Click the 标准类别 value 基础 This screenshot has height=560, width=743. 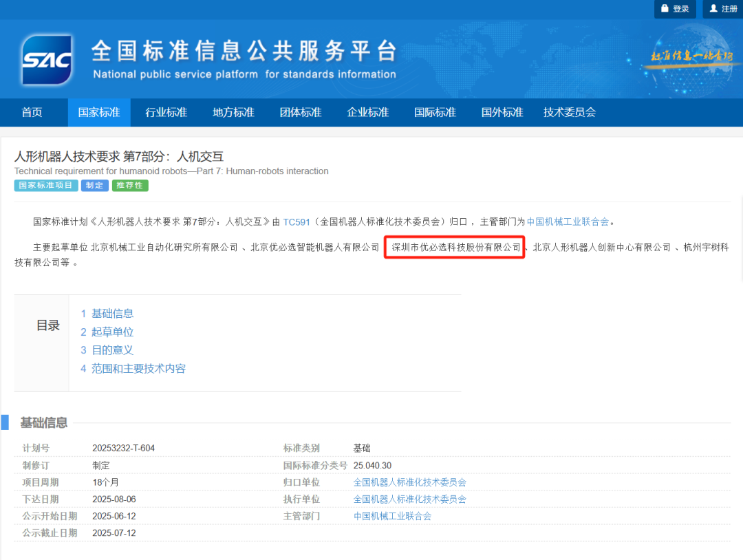pos(362,448)
